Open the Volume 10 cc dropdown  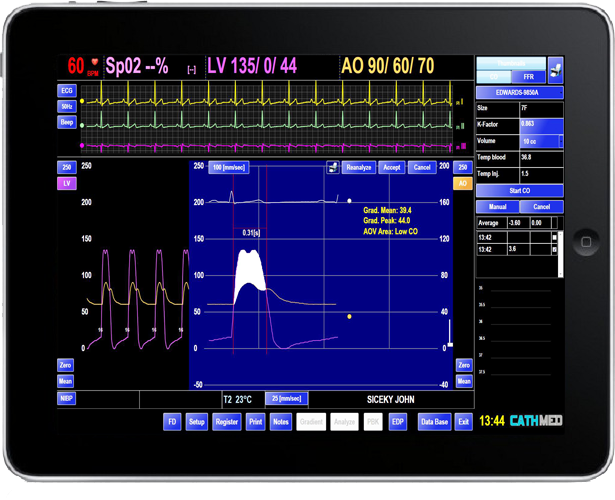tap(540, 141)
